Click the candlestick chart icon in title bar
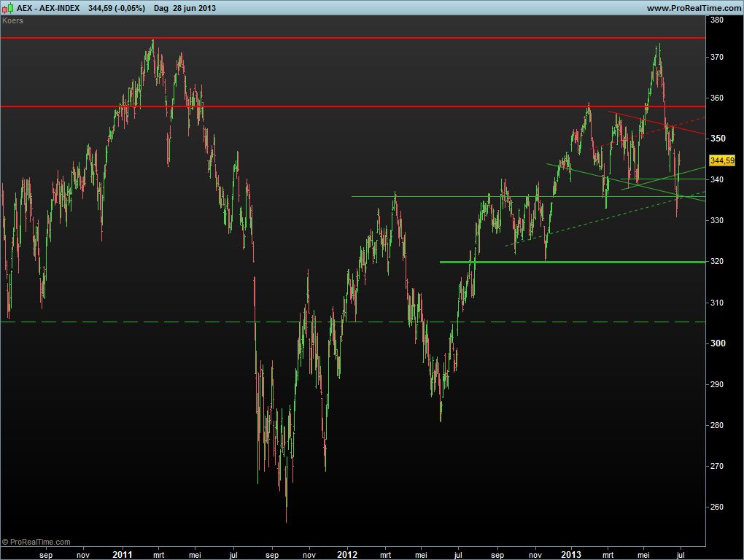Image resolution: width=744 pixels, height=560 pixels. [7, 8]
